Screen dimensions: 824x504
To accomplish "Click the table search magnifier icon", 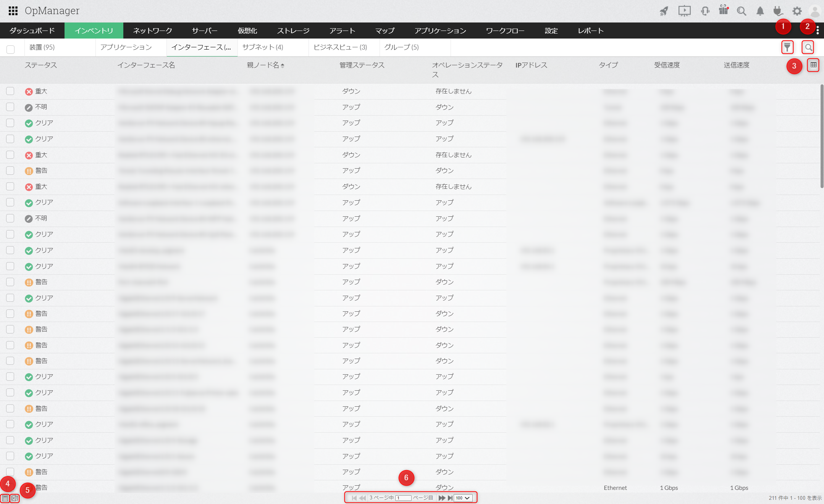I will [808, 47].
